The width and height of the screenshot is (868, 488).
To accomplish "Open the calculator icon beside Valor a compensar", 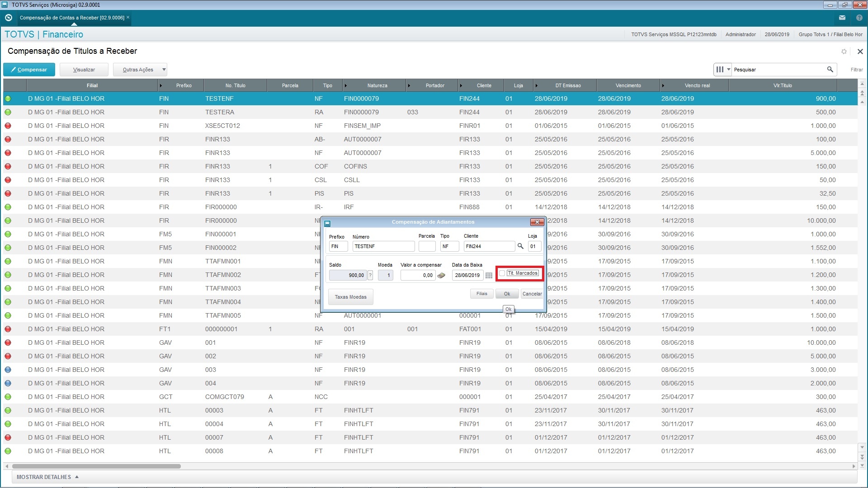I will (x=441, y=275).
